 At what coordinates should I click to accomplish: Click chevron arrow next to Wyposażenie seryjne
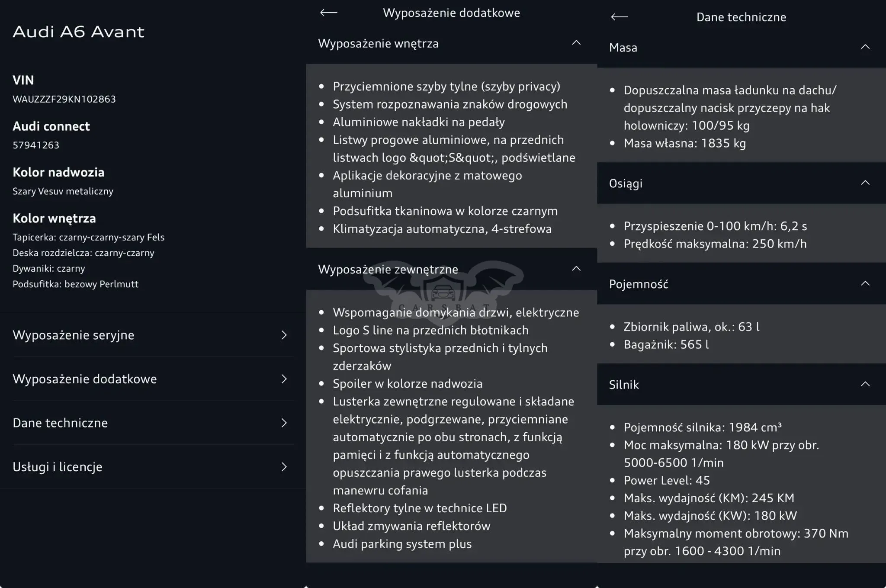click(x=284, y=335)
